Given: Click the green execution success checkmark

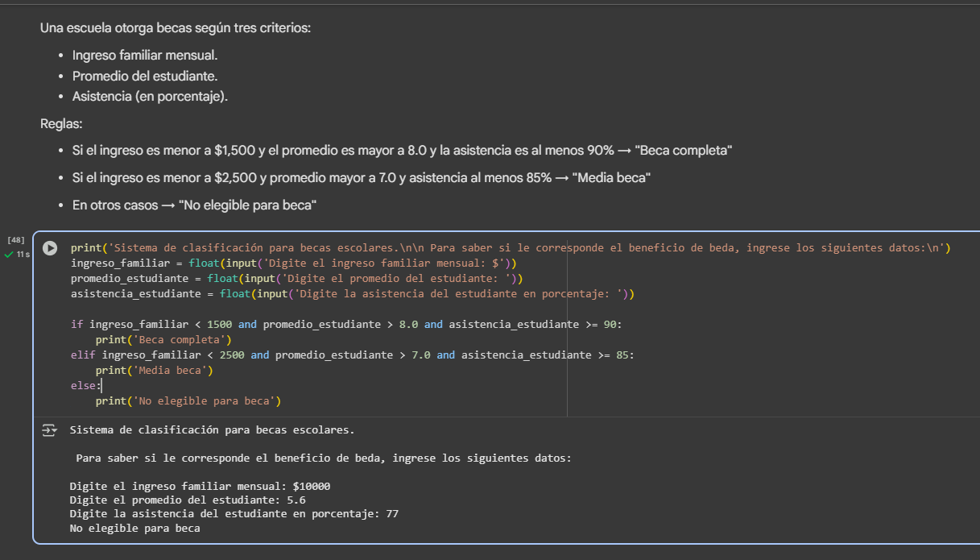Looking at the screenshot, I should click(9, 255).
